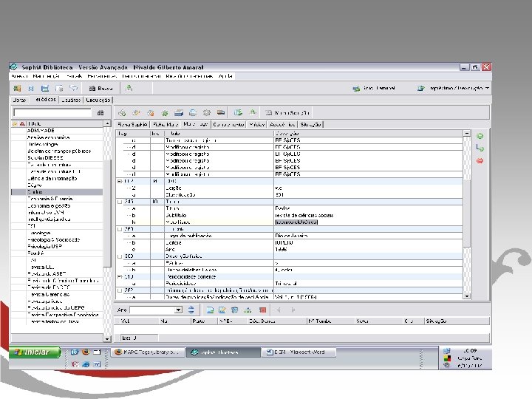Collapse the tag 300 physical description row
The image size is (532, 399).
[120, 256]
